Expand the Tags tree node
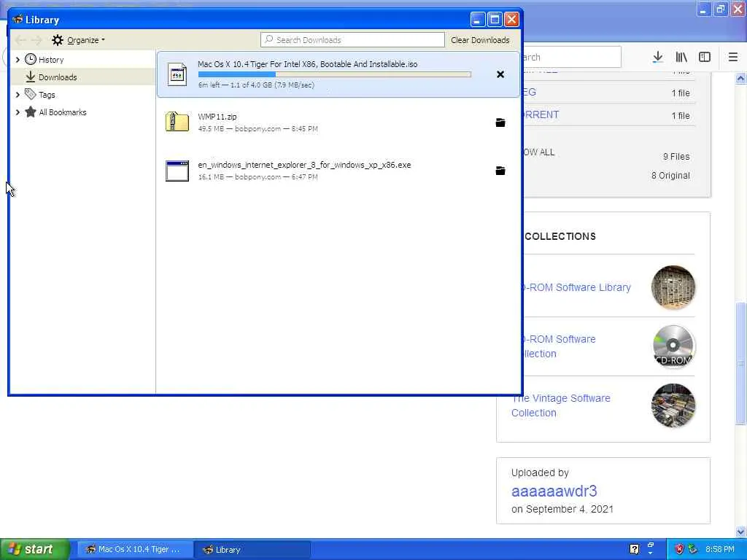The width and height of the screenshot is (747, 560). (18, 95)
